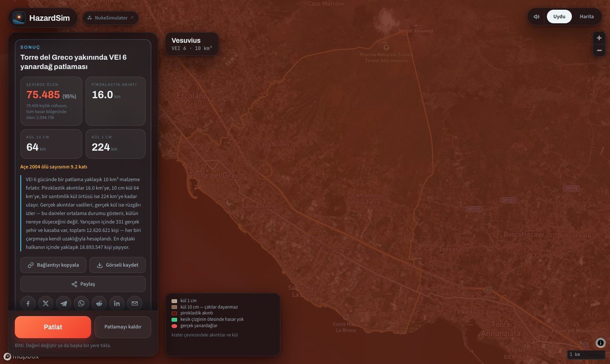Share on Reddit icon

pyautogui.click(x=99, y=303)
